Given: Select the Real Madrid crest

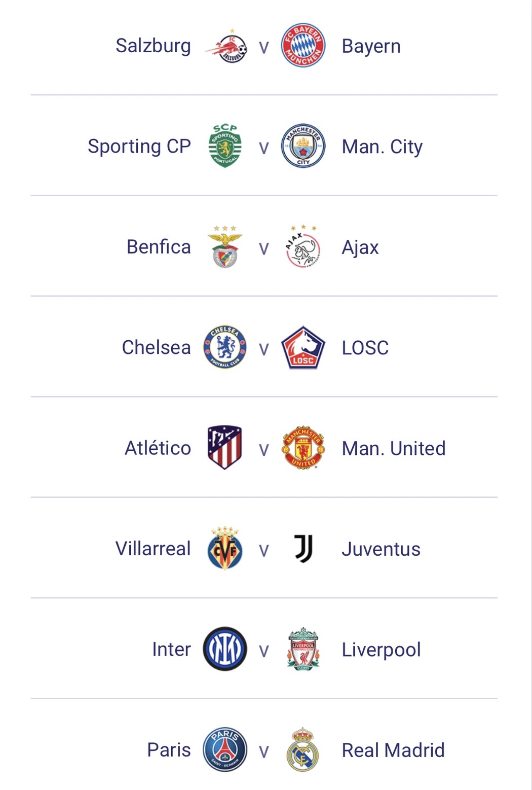Looking at the screenshot, I should 303,749.
